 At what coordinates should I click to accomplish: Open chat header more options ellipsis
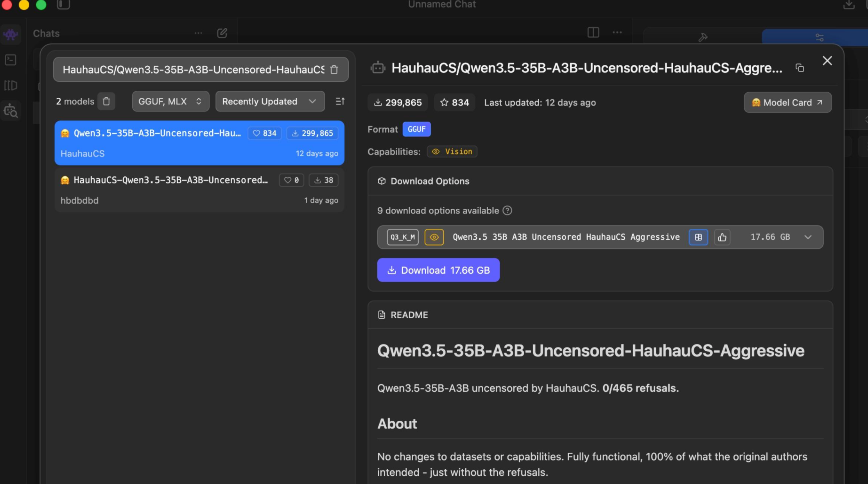click(617, 32)
